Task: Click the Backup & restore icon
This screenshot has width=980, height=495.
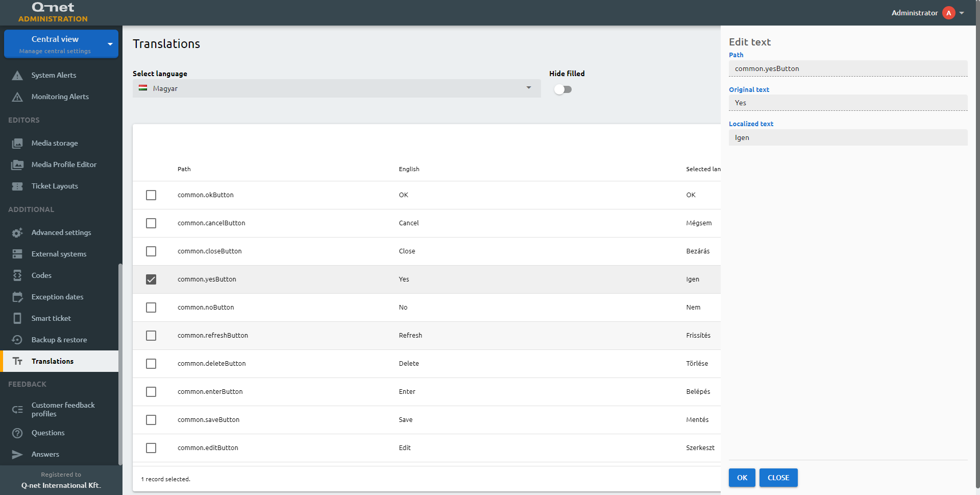Action: (x=17, y=340)
